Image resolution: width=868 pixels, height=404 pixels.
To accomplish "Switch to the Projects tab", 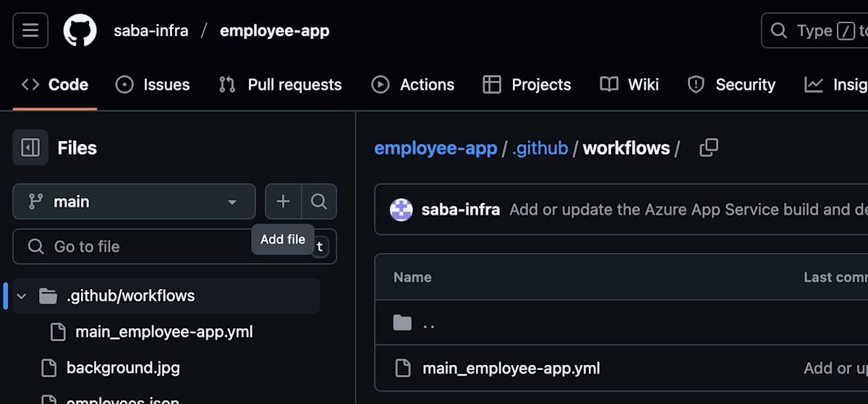I will tap(527, 85).
